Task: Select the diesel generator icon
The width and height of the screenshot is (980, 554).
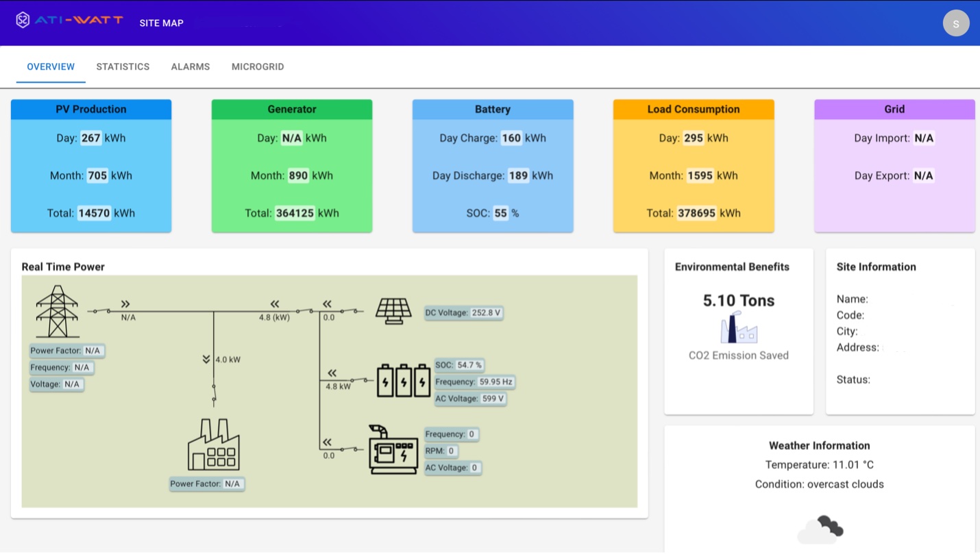Action: click(x=393, y=449)
